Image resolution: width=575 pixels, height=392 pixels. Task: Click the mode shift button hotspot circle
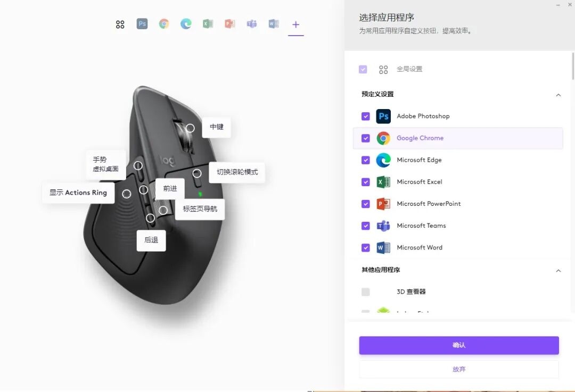coord(197,173)
